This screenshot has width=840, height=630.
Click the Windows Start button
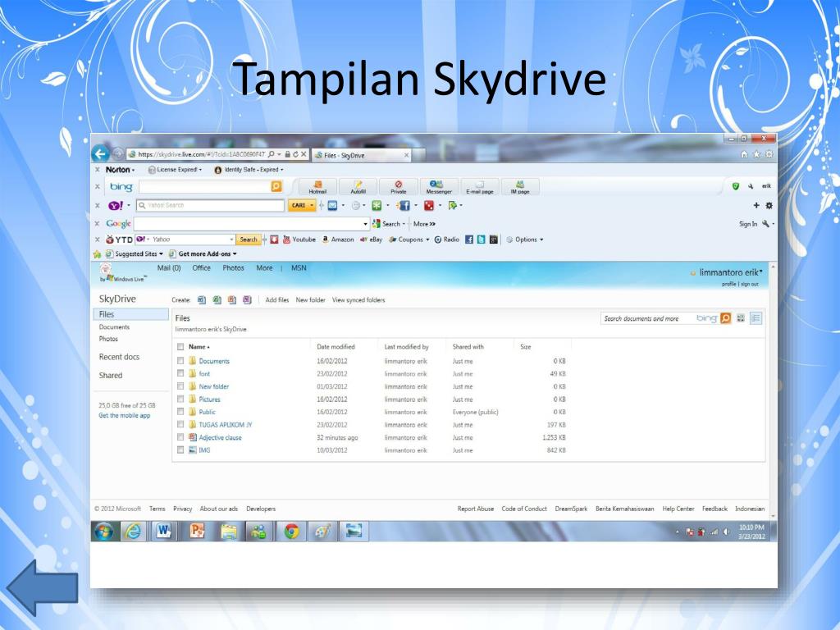pos(104,531)
